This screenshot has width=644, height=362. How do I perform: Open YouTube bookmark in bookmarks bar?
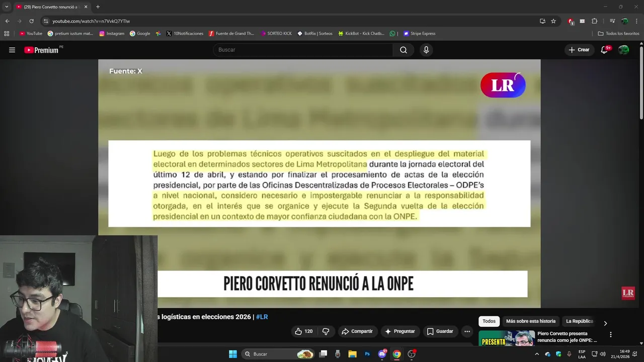pos(31,34)
